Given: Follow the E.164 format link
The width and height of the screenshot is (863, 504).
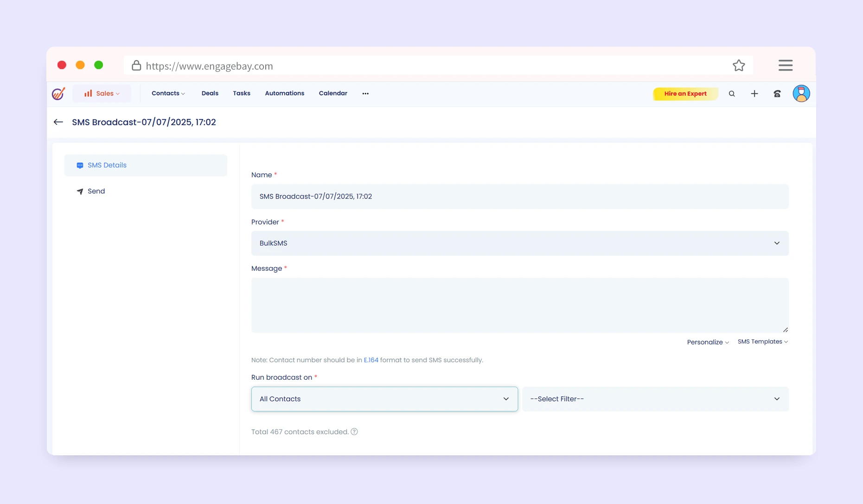Looking at the screenshot, I should click(x=371, y=360).
